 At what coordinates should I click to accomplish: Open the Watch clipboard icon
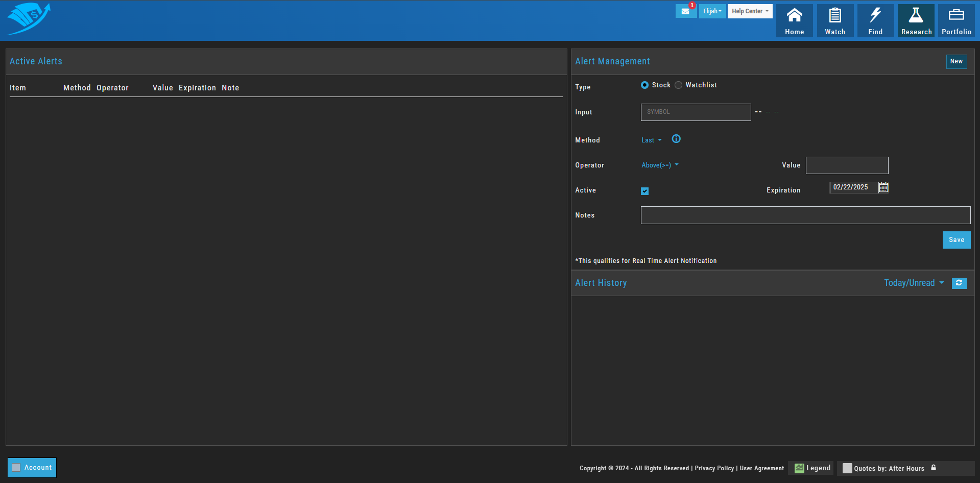pyautogui.click(x=835, y=21)
